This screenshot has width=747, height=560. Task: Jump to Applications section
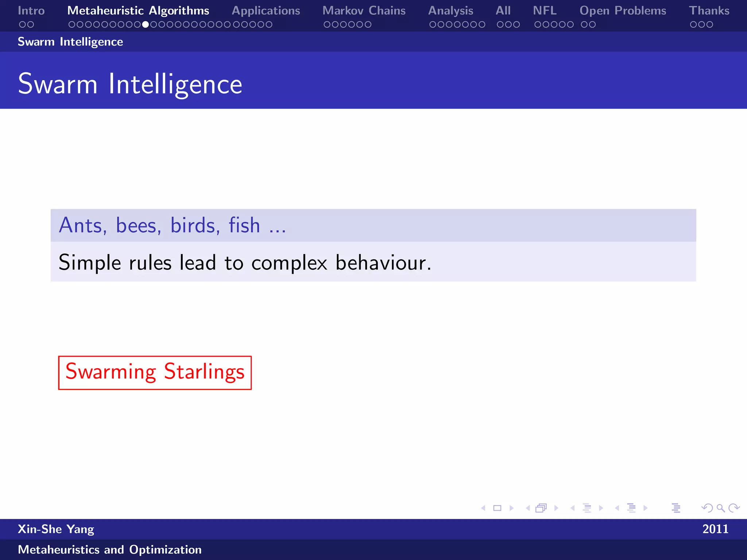pos(266,11)
